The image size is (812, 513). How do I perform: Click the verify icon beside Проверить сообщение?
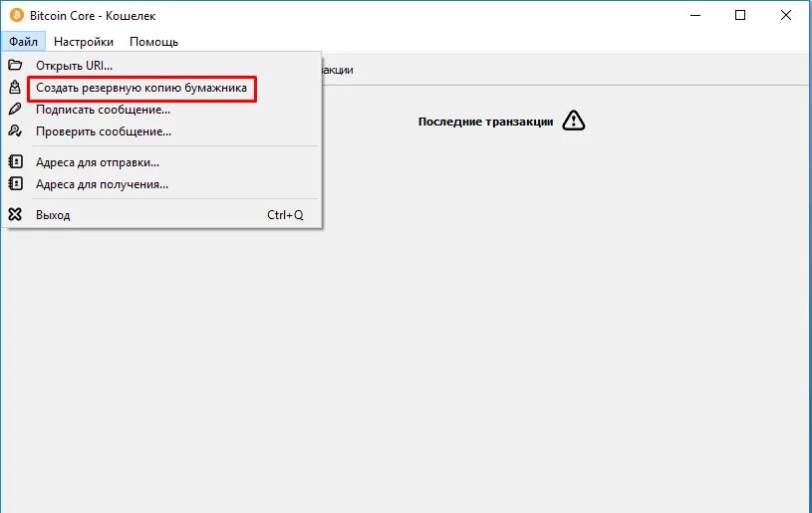pos(15,130)
